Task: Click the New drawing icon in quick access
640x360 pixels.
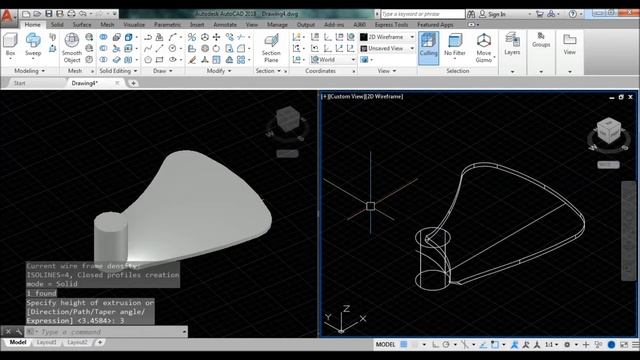Action: point(26,14)
